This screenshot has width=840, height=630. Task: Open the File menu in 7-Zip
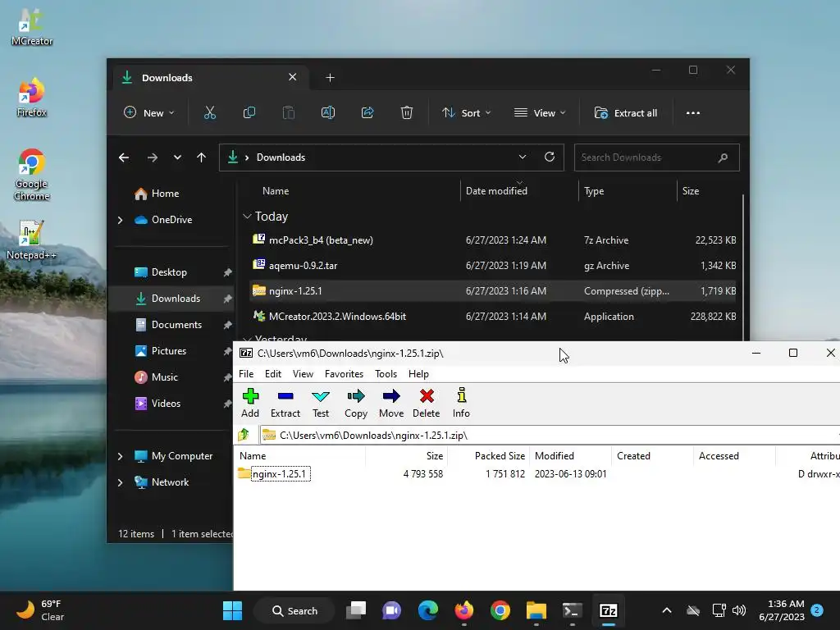pyautogui.click(x=246, y=374)
